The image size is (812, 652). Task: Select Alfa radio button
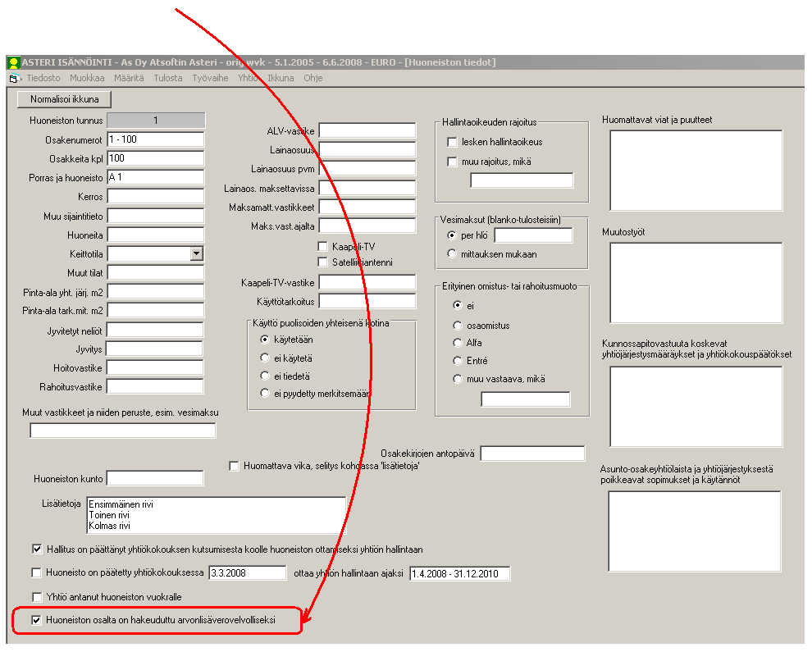458,343
